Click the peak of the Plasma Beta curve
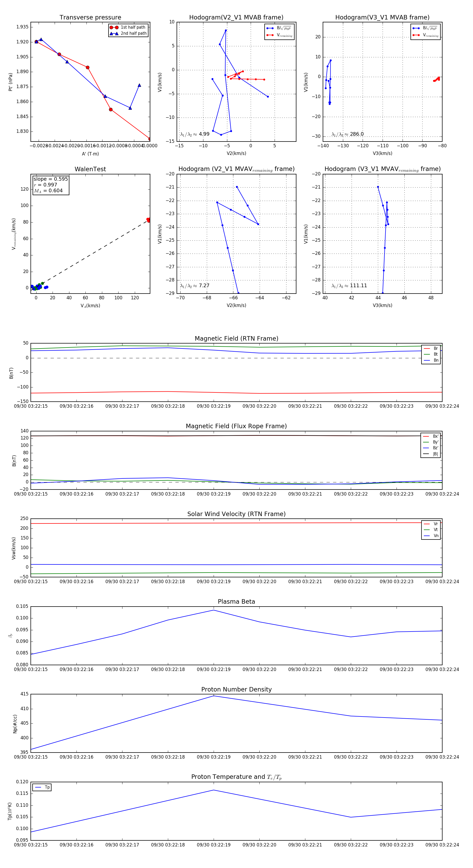Screen dimensions: 473x868 coord(213,610)
